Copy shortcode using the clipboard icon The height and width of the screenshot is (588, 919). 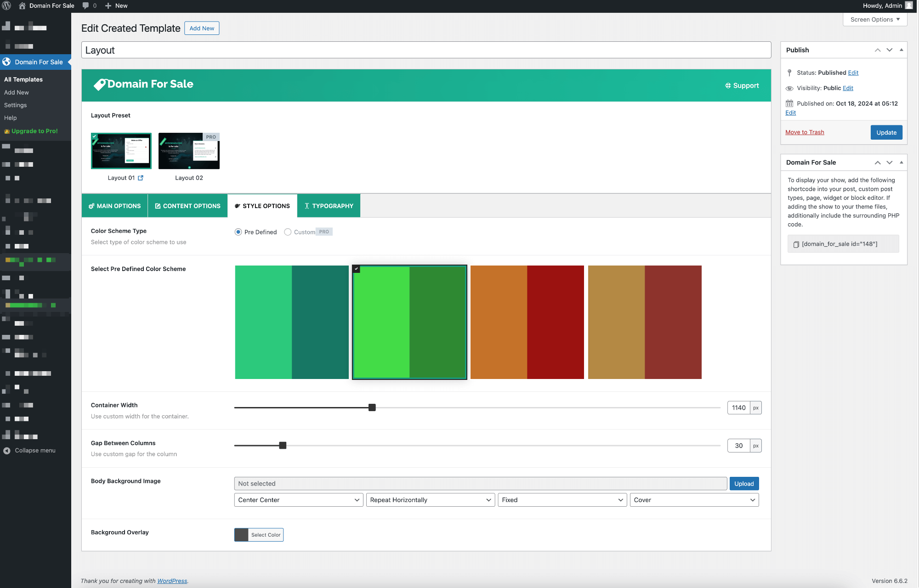click(x=796, y=244)
